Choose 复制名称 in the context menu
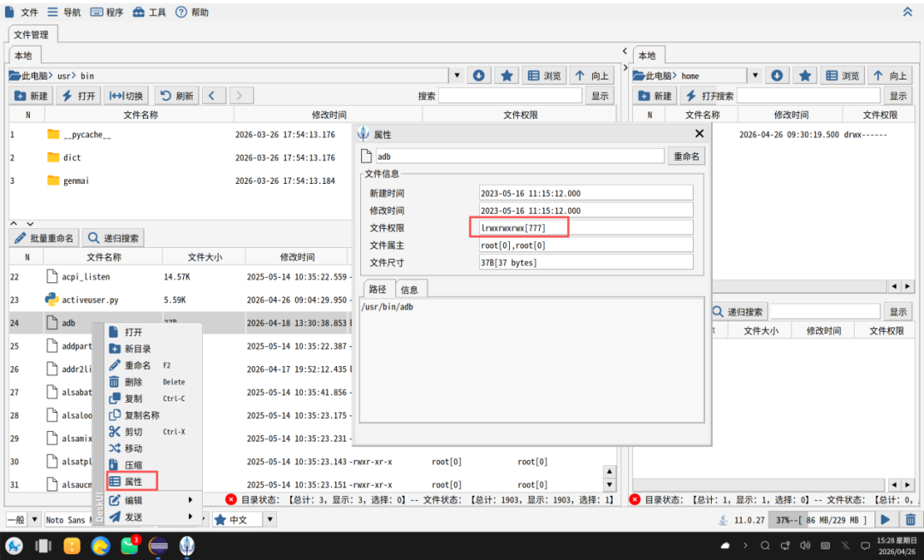The image size is (924, 560). point(153,415)
